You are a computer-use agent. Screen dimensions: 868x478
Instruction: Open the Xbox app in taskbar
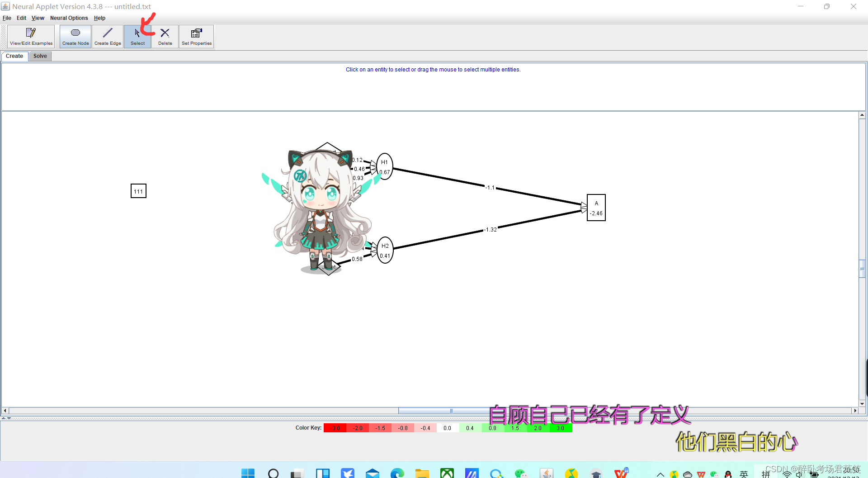pos(447,473)
